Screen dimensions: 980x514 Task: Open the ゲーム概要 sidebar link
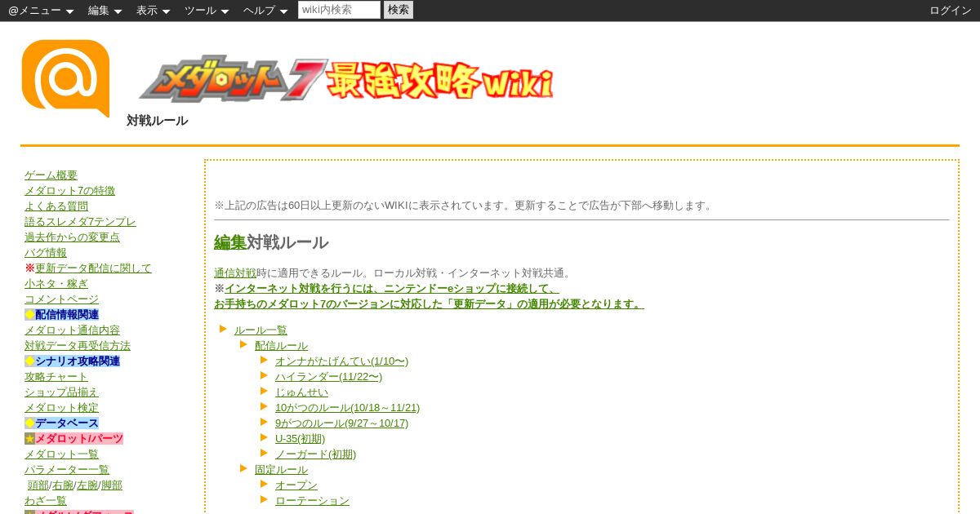51,175
